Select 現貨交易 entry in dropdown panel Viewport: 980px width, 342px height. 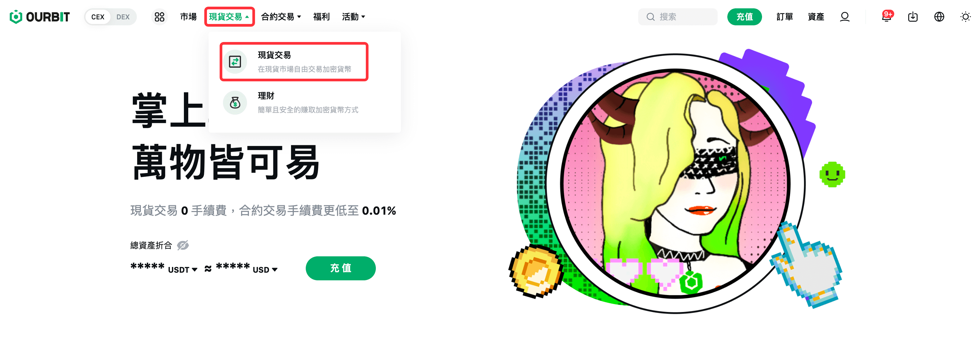coord(294,62)
